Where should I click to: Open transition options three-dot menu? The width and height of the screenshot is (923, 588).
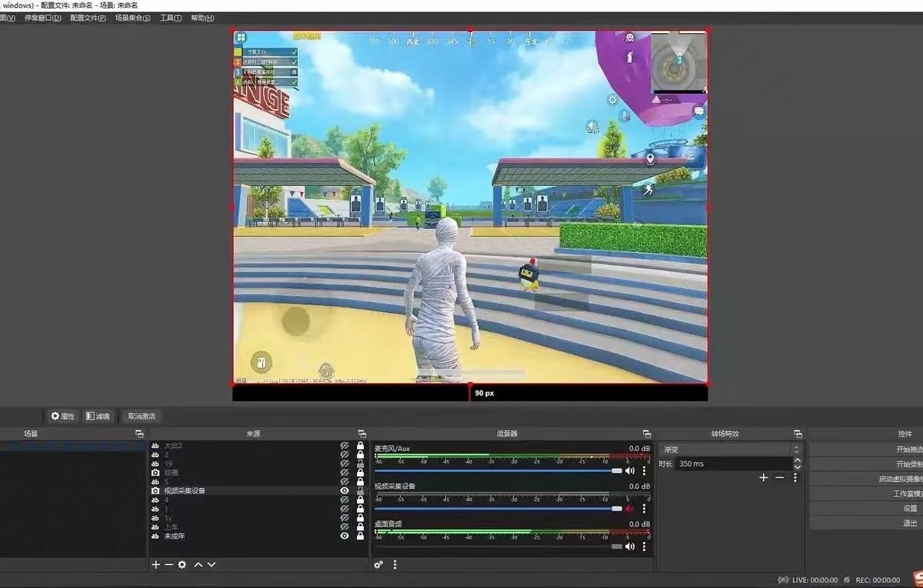click(x=795, y=477)
